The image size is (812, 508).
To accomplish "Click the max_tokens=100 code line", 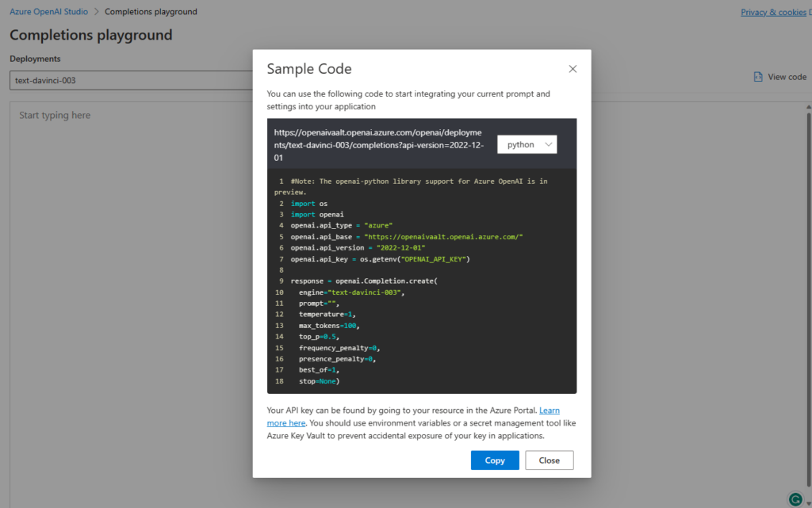I will pyautogui.click(x=328, y=326).
